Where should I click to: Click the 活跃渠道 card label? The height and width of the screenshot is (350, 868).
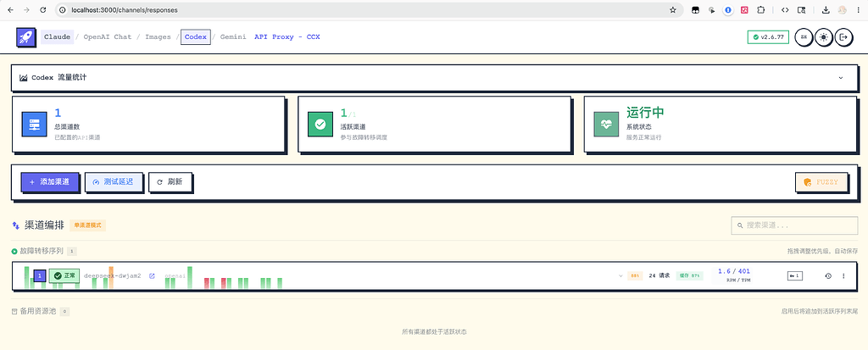coord(353,127)
